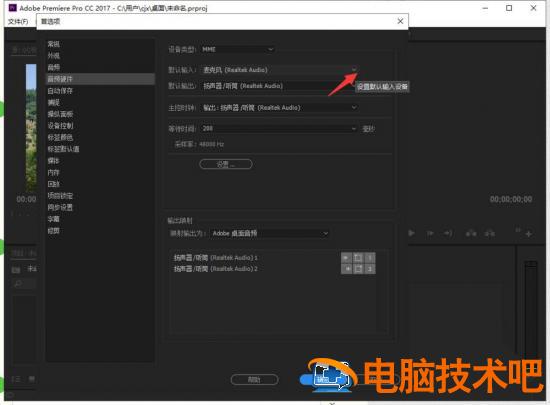The height and width of the screenshot is (405, 550).
Task: Open the 默认输出 speaker dropdown
Action: point(280,86)
